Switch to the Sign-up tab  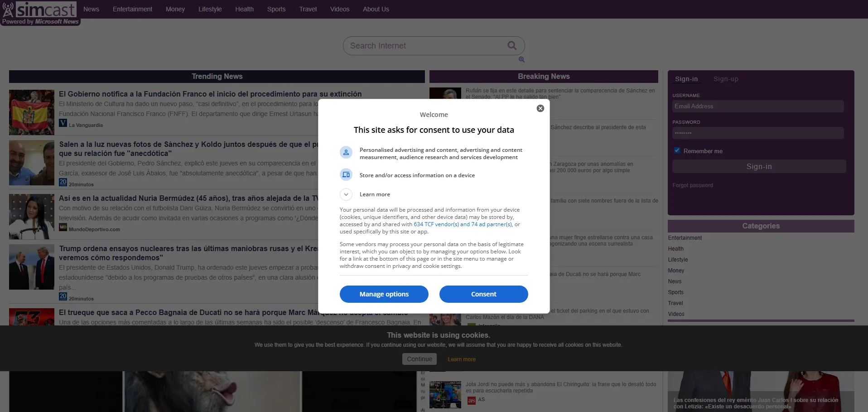tap(725, 79)
